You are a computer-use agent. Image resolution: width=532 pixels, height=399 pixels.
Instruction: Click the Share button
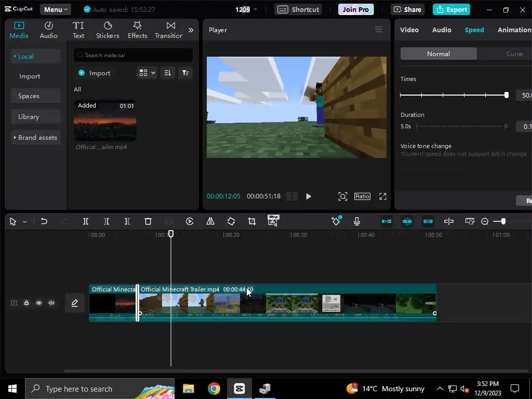click(x=407, y=9)
